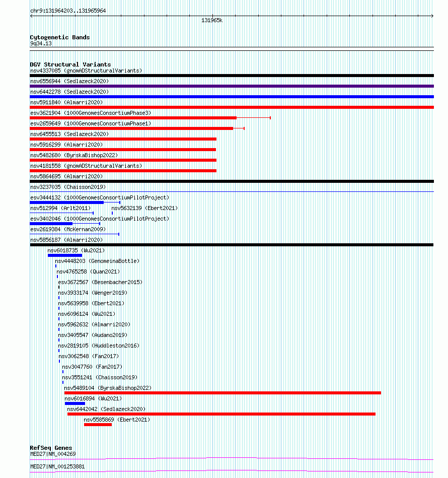
Task: Click the RefSeq Genes track heading
Action: [x=51, y=448]
